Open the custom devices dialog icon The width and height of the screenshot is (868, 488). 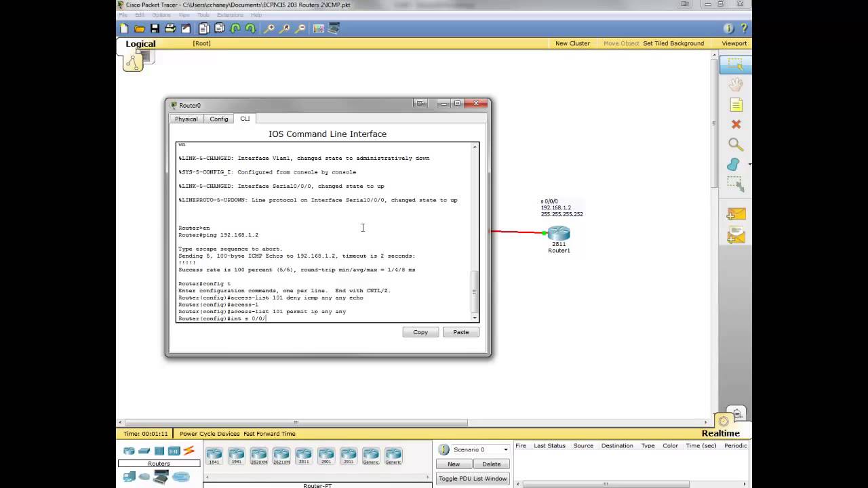(334, 28)
